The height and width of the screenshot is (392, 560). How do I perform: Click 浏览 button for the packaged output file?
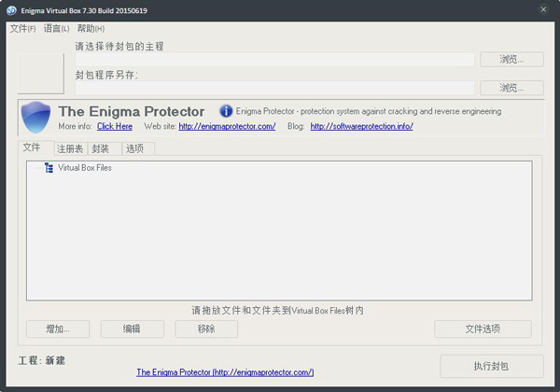[x=511, y=88]
